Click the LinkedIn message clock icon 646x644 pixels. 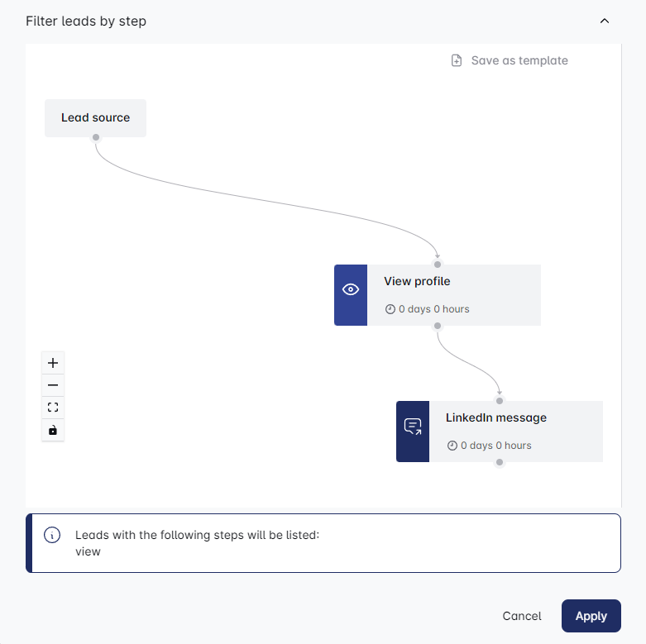click(x=452, y=446)
